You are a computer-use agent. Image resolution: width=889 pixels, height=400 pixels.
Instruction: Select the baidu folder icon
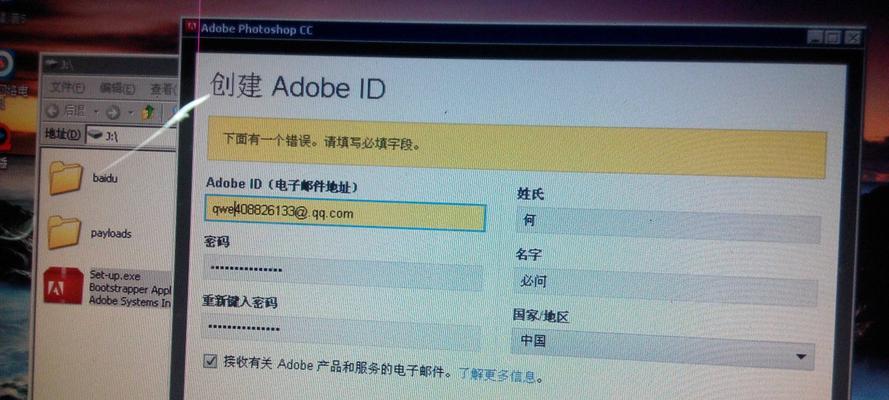point(66,177)
